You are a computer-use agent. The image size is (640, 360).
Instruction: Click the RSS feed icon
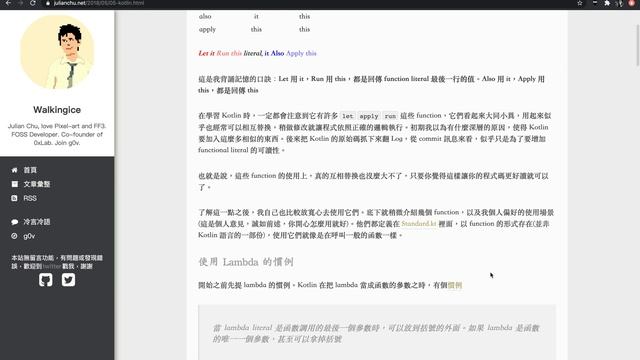coord(15,198)
